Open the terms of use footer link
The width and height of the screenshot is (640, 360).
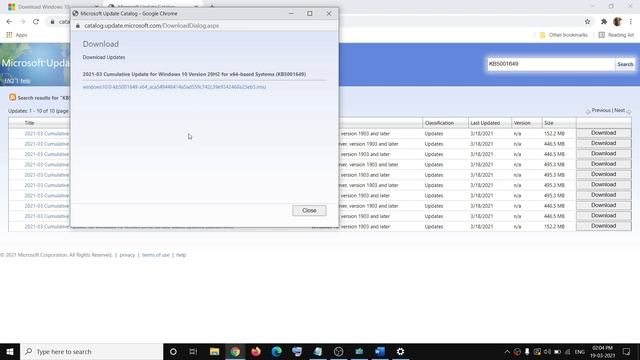point(156,255)
